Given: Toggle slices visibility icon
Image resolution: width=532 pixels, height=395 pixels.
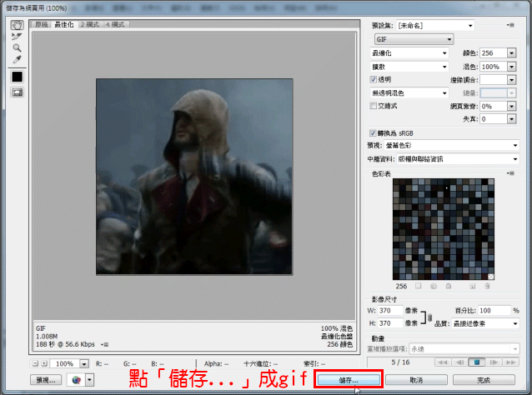Looking at the screenshot, I should point(17,92).
